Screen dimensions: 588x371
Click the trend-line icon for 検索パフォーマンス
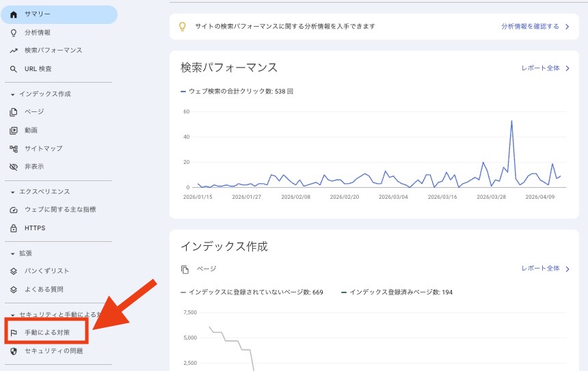tap(14, 51)
